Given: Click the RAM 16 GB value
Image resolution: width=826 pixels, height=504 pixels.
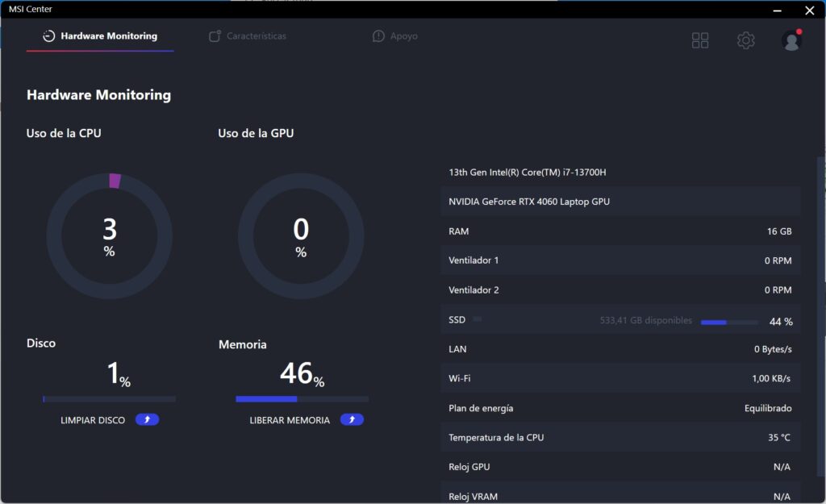Looking at the screenshot, I should click(779, 231).
